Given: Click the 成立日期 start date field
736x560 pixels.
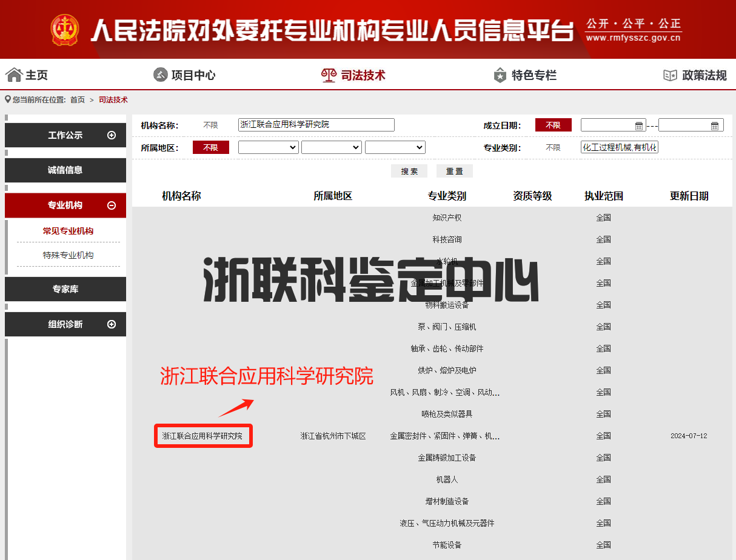Looking at the screenshot, I should click(x=614, y=125).
